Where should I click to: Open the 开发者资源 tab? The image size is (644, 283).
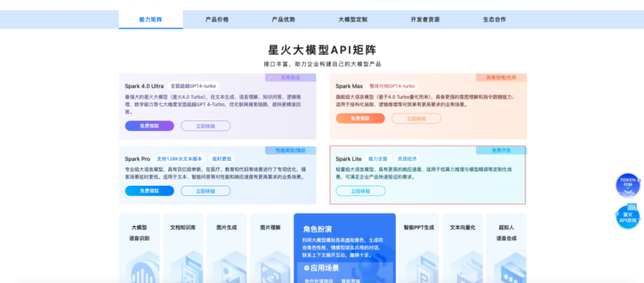(425, 20)
